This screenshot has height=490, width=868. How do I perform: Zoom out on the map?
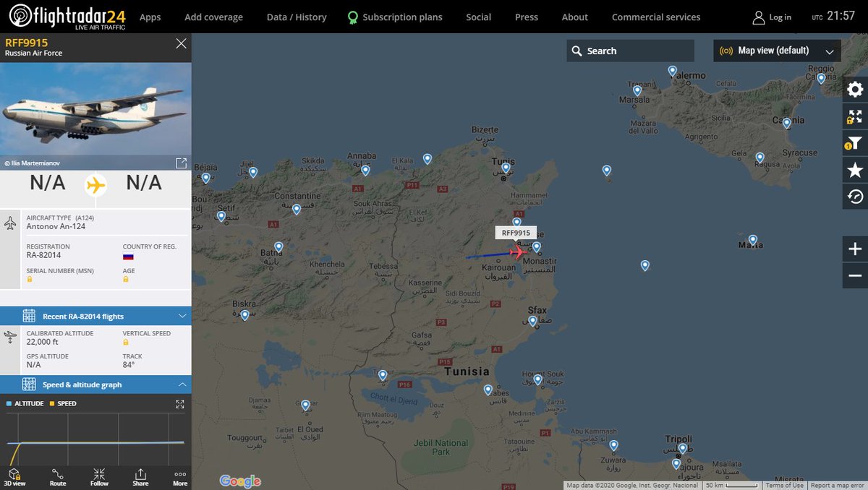click(x=855, y=275)
